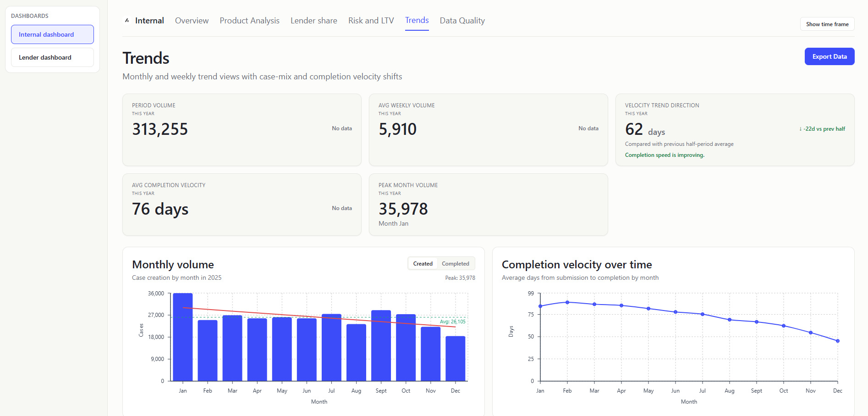View the Risk and LTV tab
Image resolution: width=868 pixels, height=416 pixels.
point(371,20)
